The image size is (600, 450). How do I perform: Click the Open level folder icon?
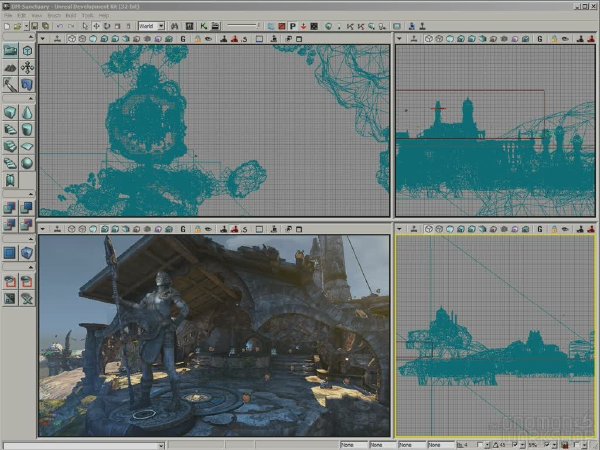pos(17,26)
